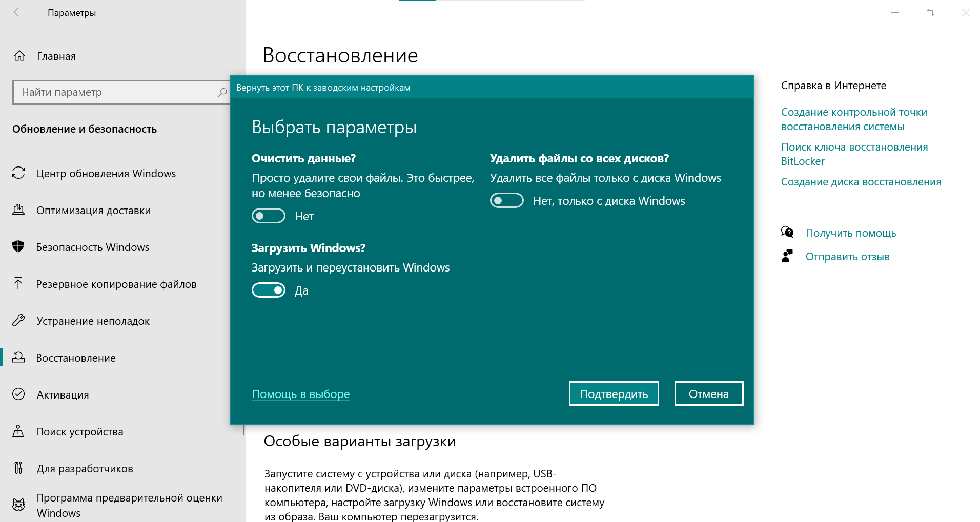Restore down the Параметры window
This screenshot has height=522, width=980.
coord(931,12)
